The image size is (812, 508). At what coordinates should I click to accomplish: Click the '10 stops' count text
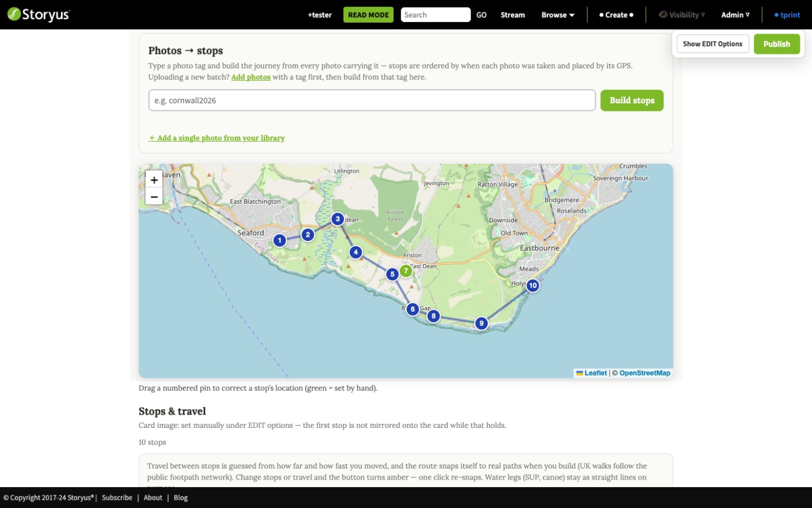click(153, 442)
